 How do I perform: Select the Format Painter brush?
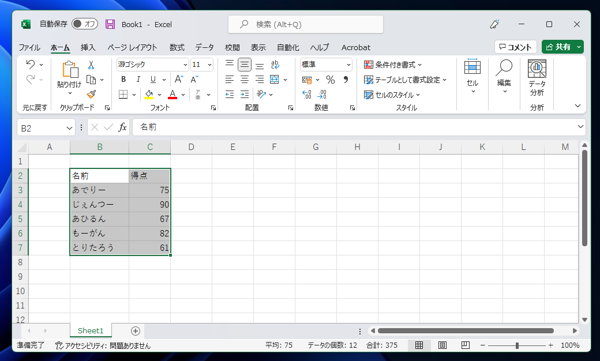pos(91,94)
